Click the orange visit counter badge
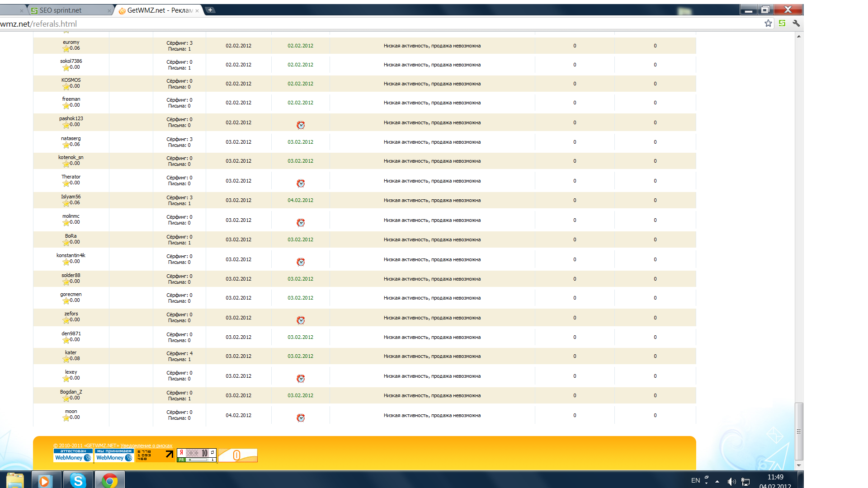 pos(156,455)
